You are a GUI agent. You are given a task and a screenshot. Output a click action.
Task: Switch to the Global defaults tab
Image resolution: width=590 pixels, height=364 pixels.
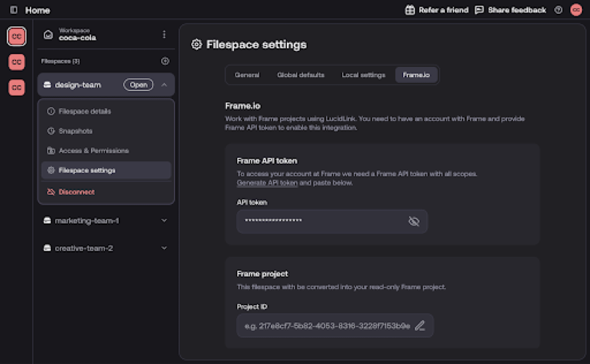[x=301, y=75]
